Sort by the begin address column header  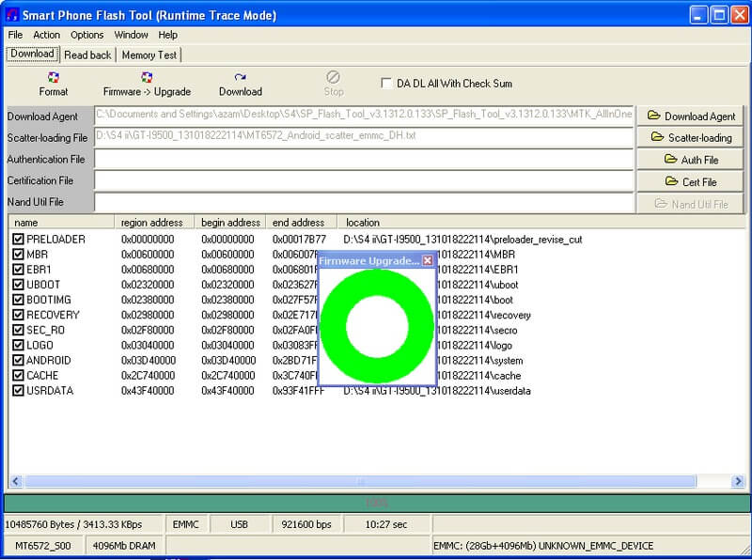pos(230,223)
